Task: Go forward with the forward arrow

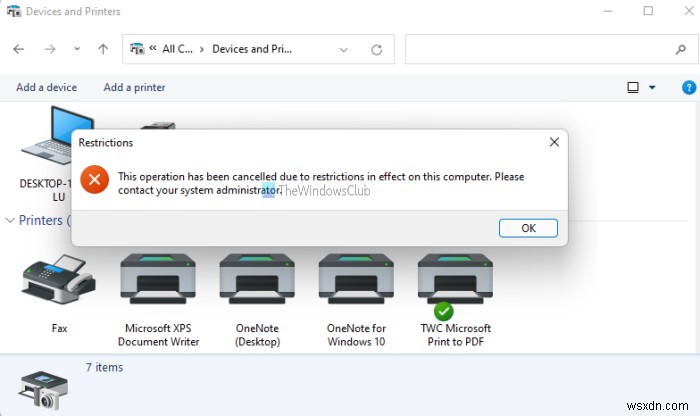Action: point(50,49)
